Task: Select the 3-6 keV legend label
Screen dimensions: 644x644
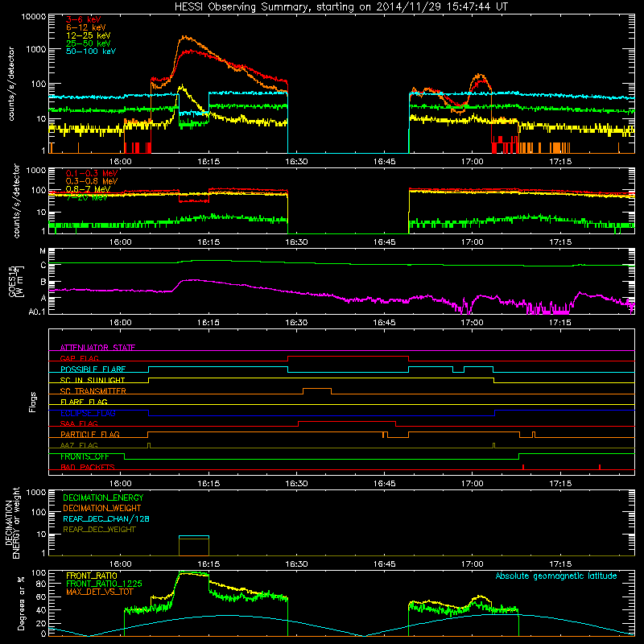Action: [84, 19]
